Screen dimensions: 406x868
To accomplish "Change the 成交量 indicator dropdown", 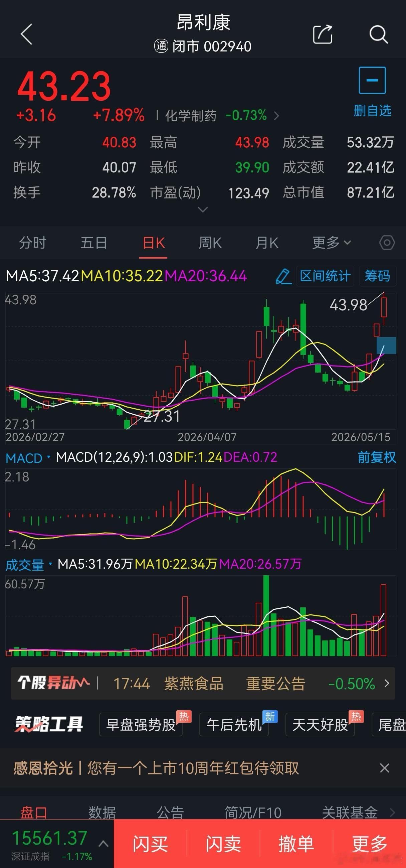I will click(x=29, y=565).
